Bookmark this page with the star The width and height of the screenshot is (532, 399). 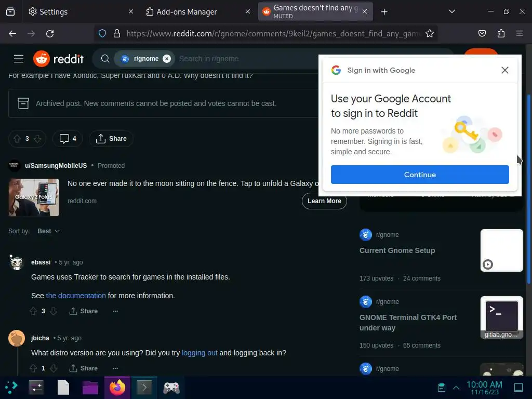430,34
